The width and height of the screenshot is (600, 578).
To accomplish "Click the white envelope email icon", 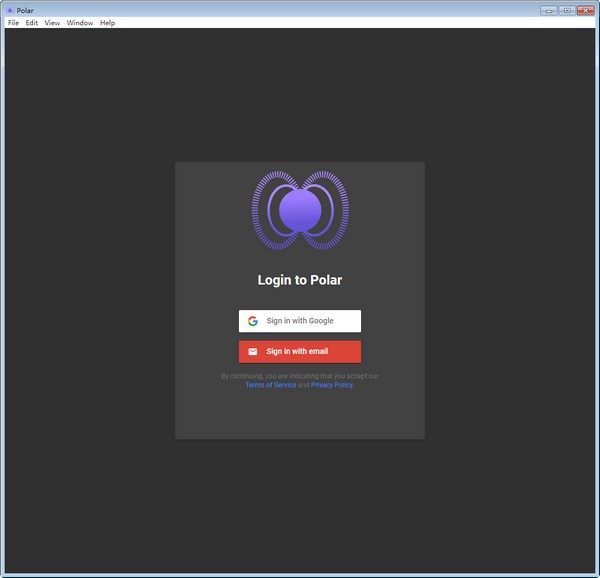I will 253,352.
